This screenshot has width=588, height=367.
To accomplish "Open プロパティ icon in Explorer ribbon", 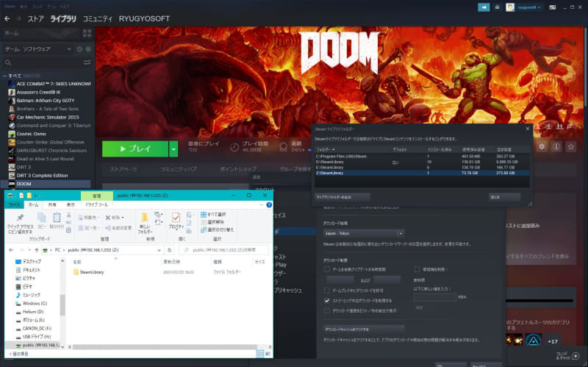I will [x=176, y=221].
